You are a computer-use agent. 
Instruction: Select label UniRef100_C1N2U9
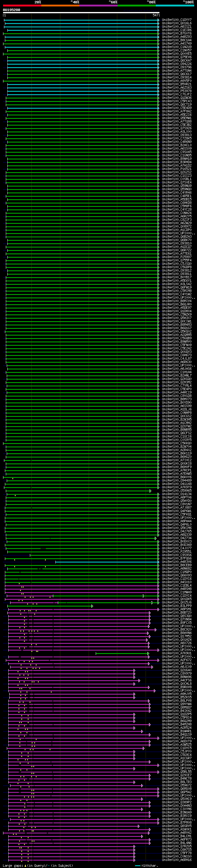pos(177,47)
